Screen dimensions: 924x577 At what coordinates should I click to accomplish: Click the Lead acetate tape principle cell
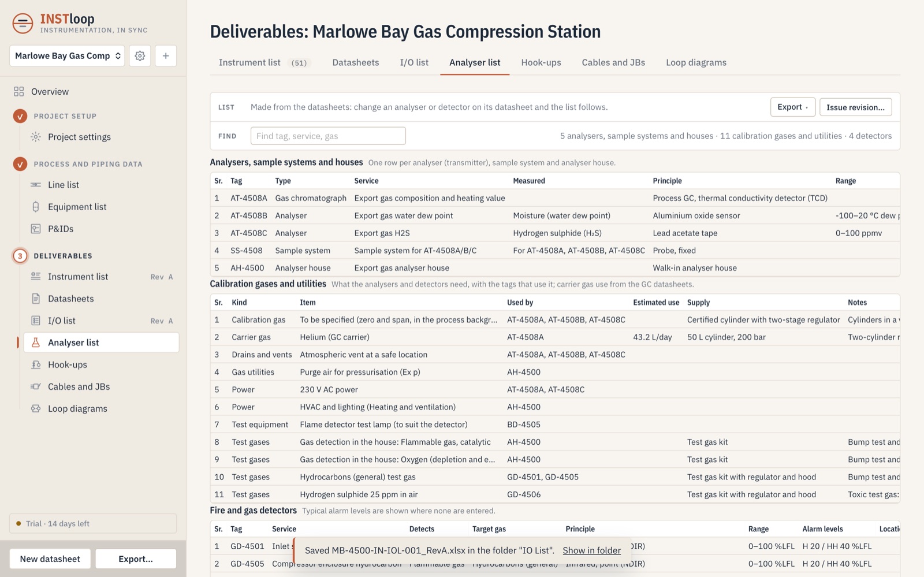685,233
